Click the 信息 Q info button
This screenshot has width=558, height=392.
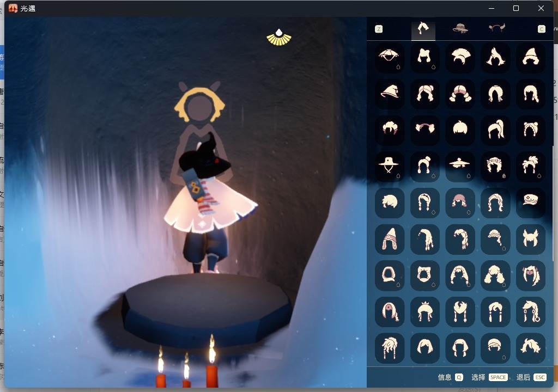pyautogui.click(x=450, y=377)
